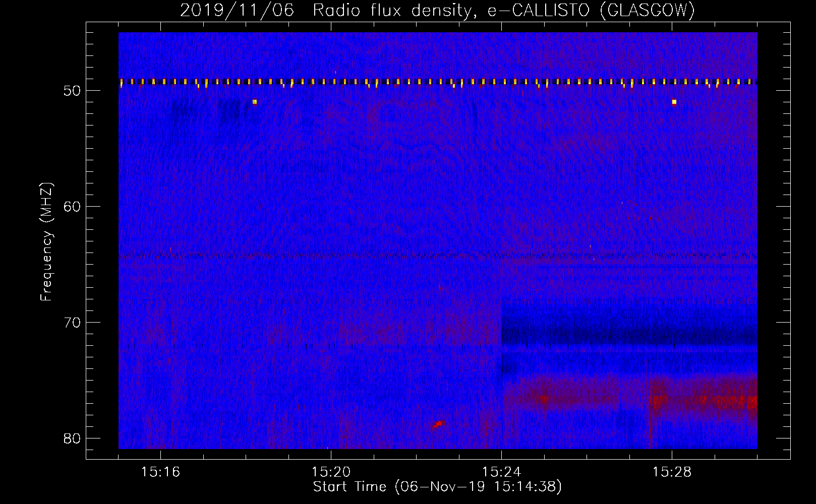Click the 15:28 time tick label

[672, 472]
